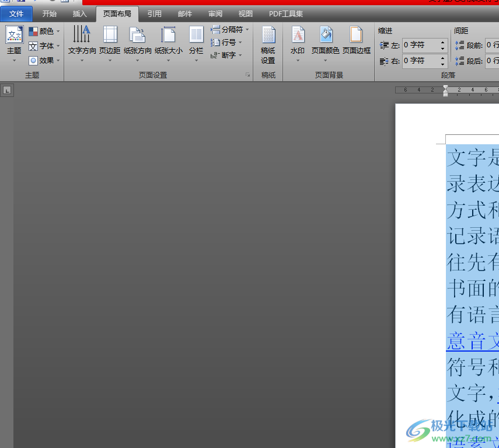
Task: Click the 分栏 columns icon
Action: (x=196, y=34)
